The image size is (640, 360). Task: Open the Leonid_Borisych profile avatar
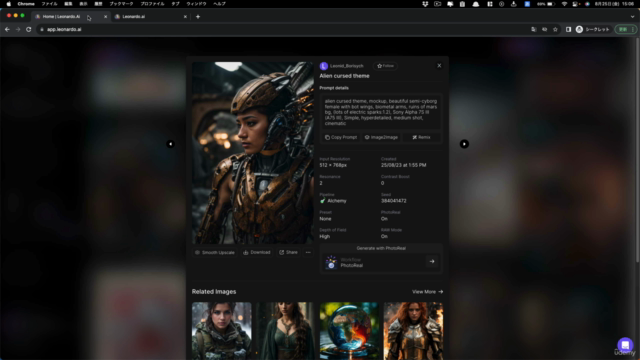click(x=324, y=66)
